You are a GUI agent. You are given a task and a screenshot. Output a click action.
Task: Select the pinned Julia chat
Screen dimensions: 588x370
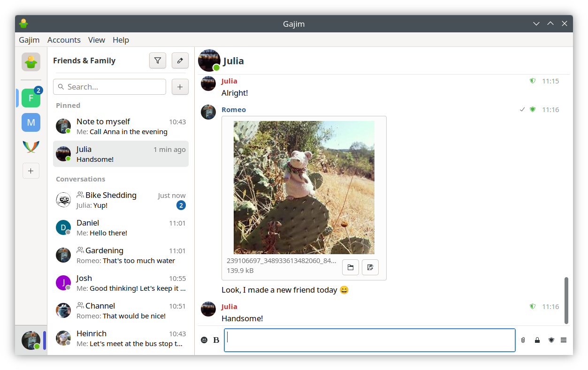(121, 154)
